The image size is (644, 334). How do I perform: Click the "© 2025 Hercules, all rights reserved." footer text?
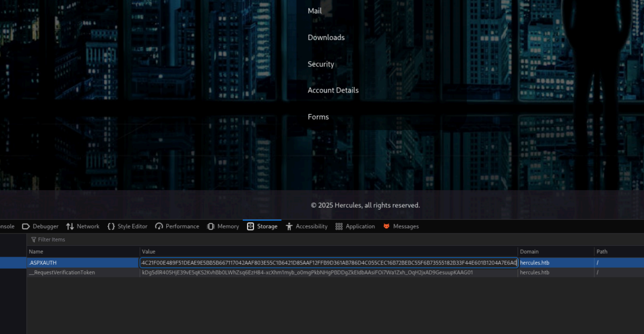coord(365,205)
